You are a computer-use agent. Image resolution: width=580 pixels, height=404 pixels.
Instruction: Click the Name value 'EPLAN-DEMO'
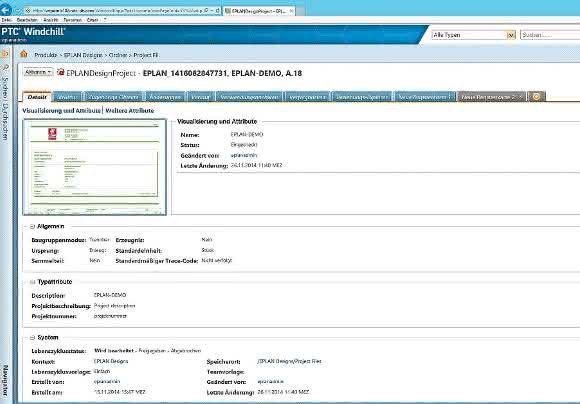coord(247,134)
